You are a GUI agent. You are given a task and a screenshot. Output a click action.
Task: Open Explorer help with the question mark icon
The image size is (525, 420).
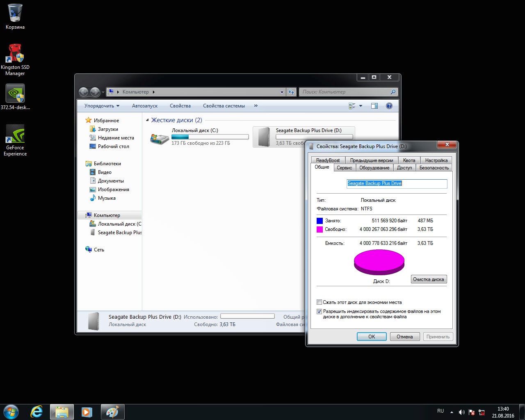click(389, 106)
